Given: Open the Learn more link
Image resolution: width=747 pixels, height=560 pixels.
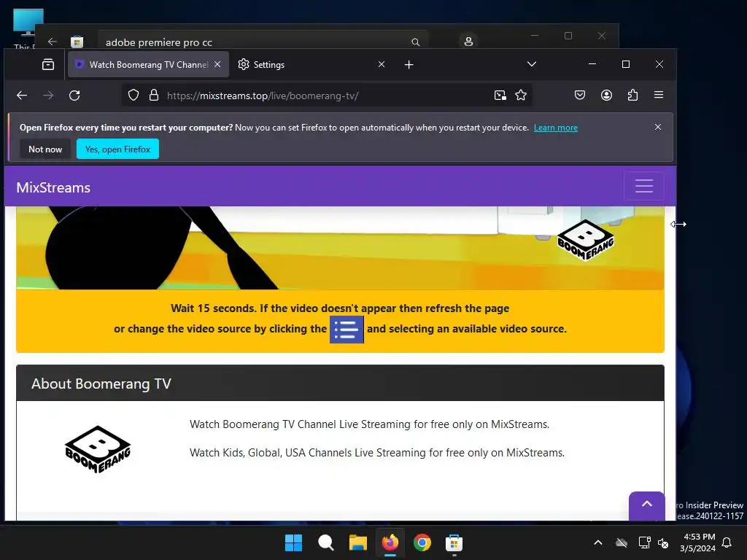Looking at the screenshot, I should [x=555, y=128].
